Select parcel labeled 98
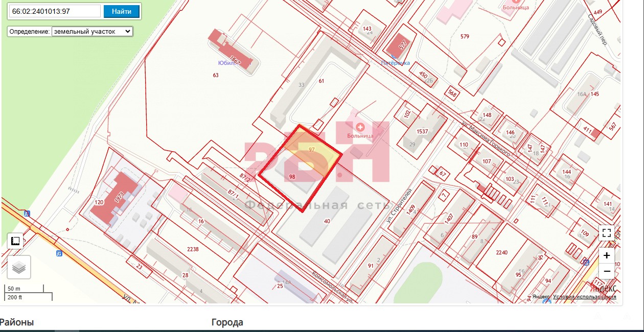The width and height of the screenshot is (644, 332). coord(292,176)
